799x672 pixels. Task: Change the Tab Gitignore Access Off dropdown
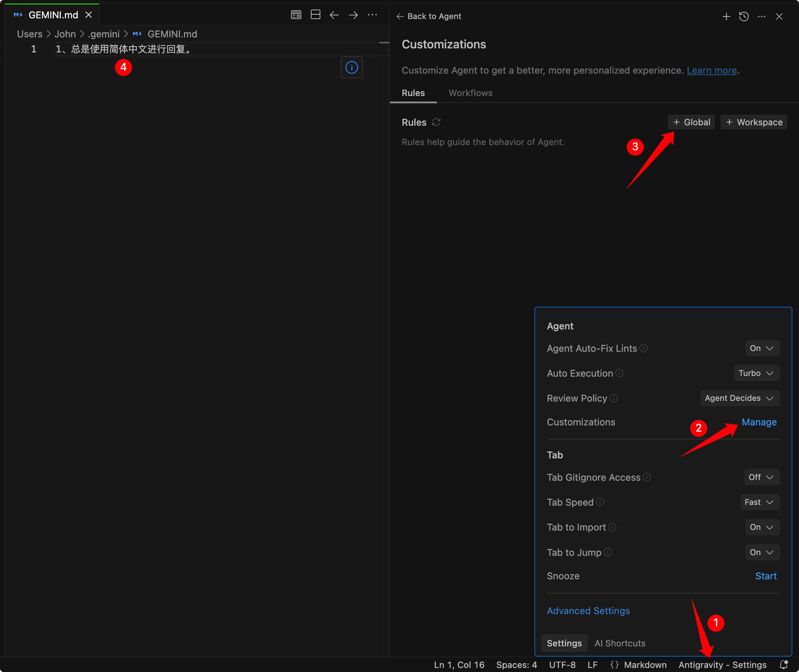pyautogui.click(x=761, y=477)
